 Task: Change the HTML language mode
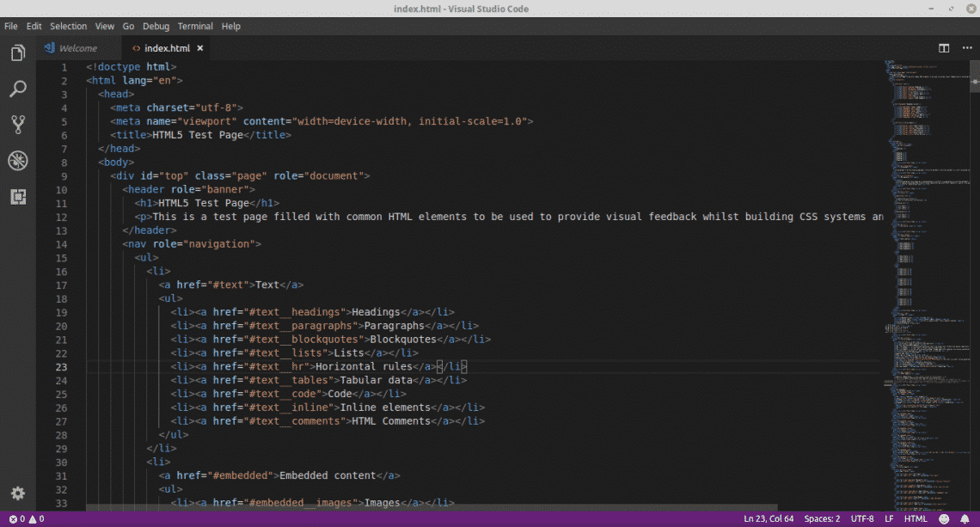tap(916, 519)
